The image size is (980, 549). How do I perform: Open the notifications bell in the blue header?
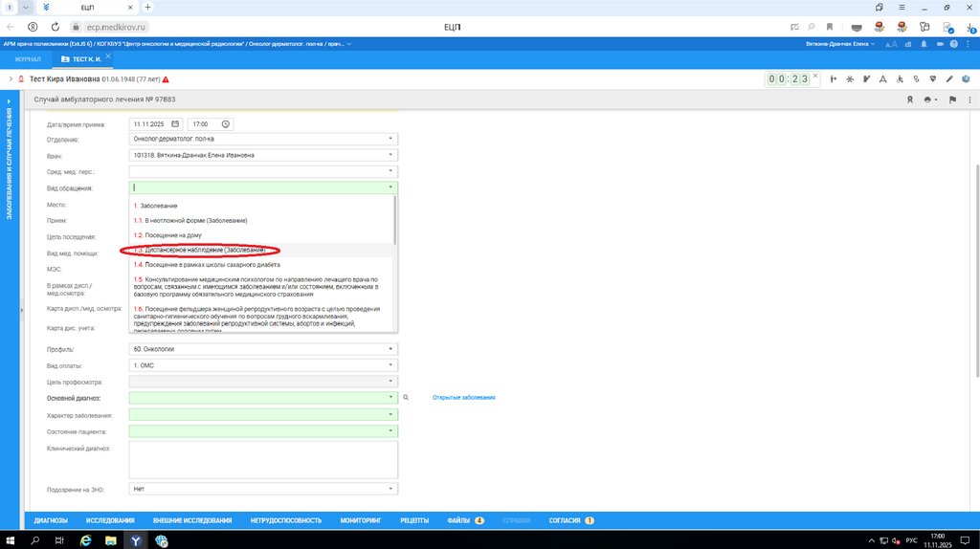click(924, 44)
